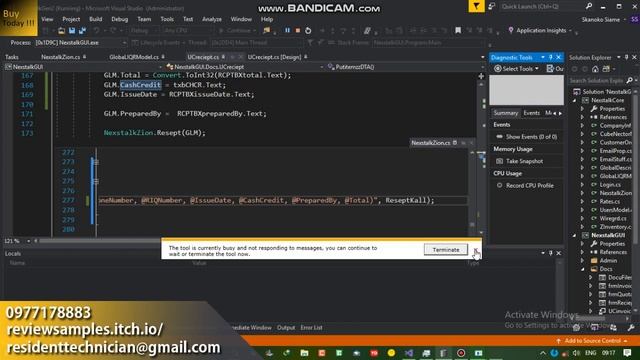Click the Save file icon

tap(72, 31)
